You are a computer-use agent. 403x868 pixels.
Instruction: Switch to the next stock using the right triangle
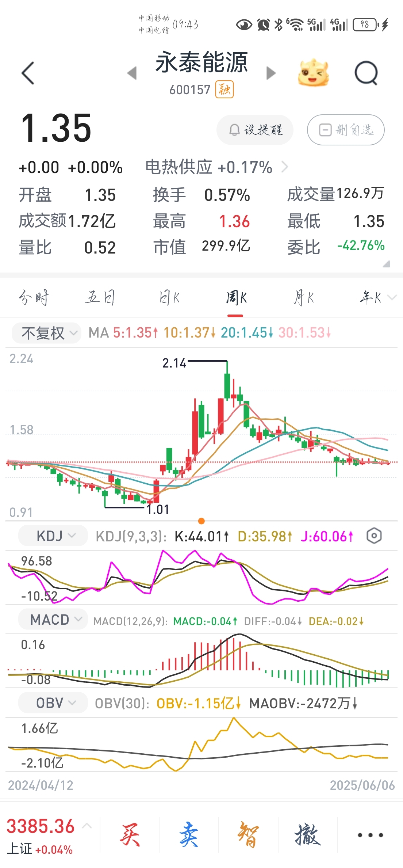click(x=271, y=73)
